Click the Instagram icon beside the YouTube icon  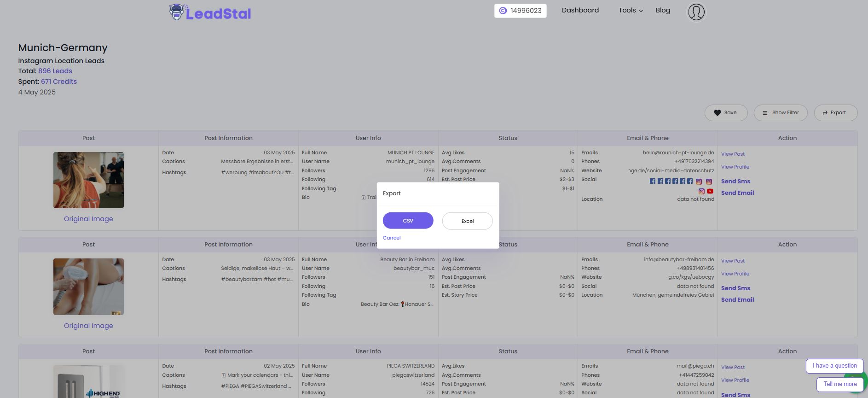click(x=701, y=191)
